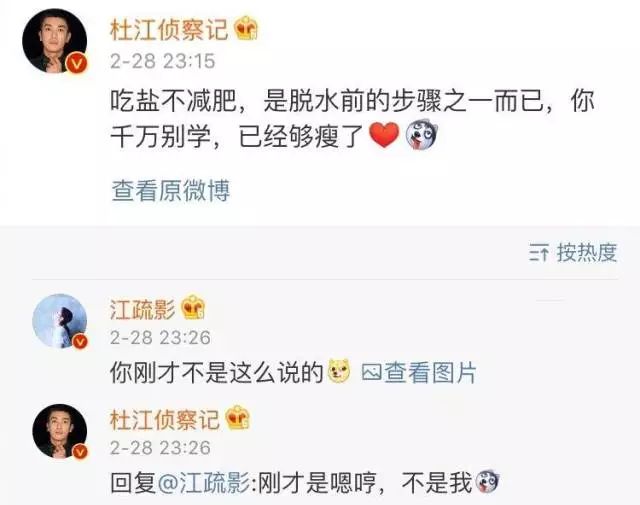Click the sort arrows icon beside 按热度
Image resolution: width=640 pixels, height=505 pixels.
pos(539,253)
